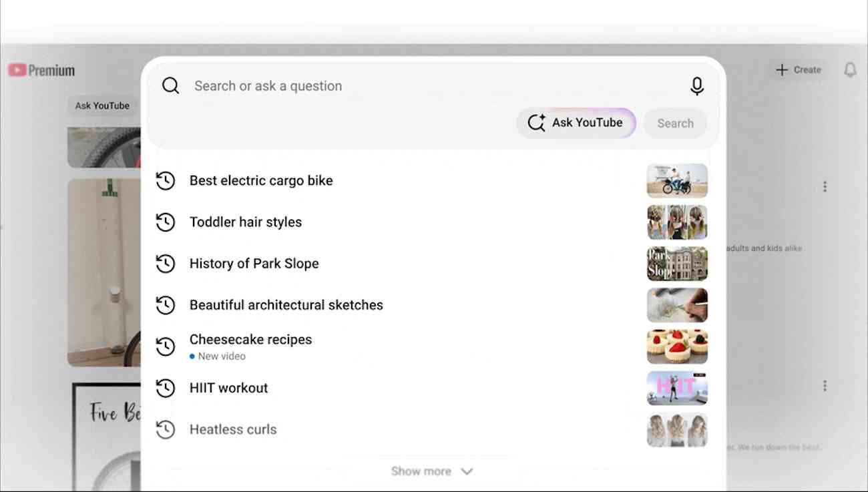The width and height of the screenshot is (868, 492).
Task: Click history icon beside Toddler hair styles
Action: (165, 222)
